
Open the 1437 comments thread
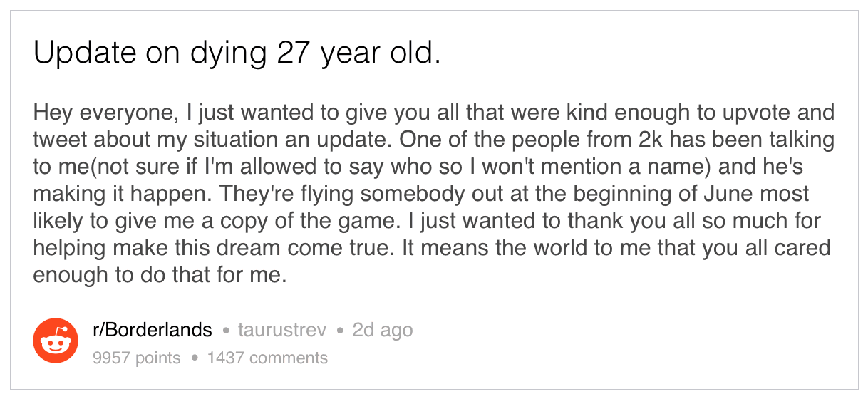267,358
